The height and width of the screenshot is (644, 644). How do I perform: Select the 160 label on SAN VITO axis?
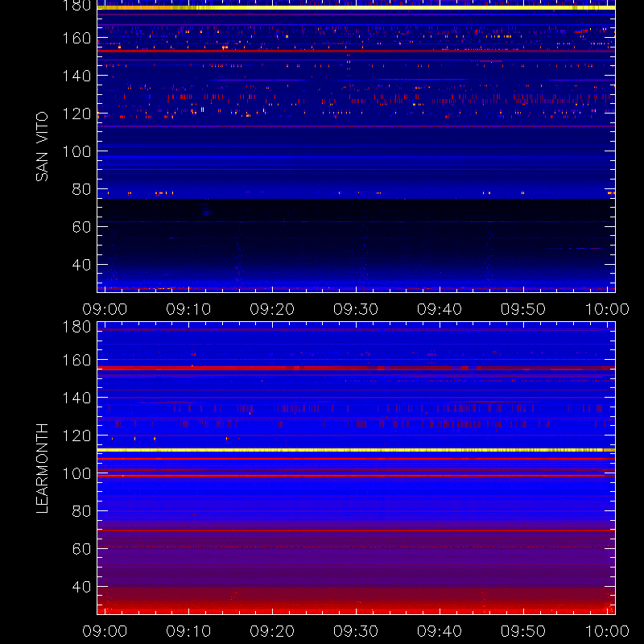point(76,38)
